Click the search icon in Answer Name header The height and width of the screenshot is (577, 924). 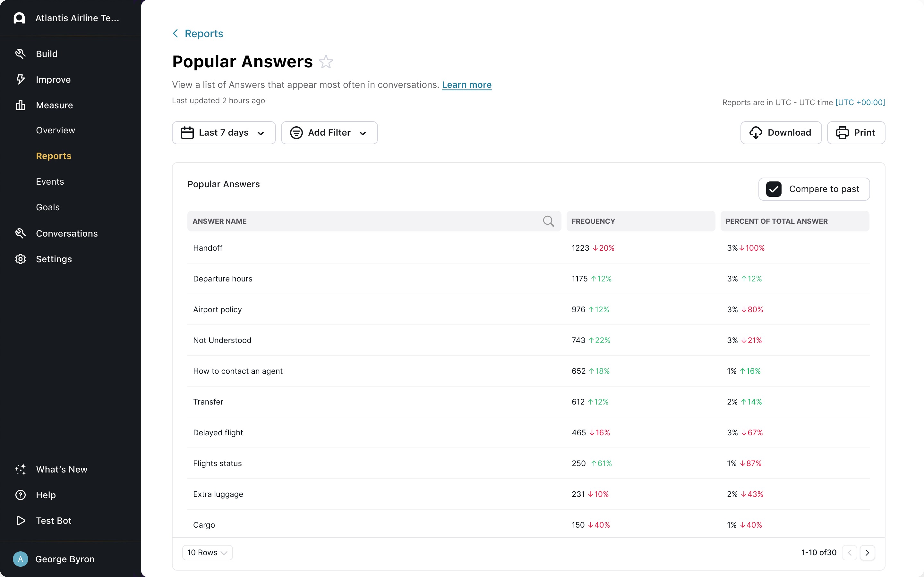548,221
